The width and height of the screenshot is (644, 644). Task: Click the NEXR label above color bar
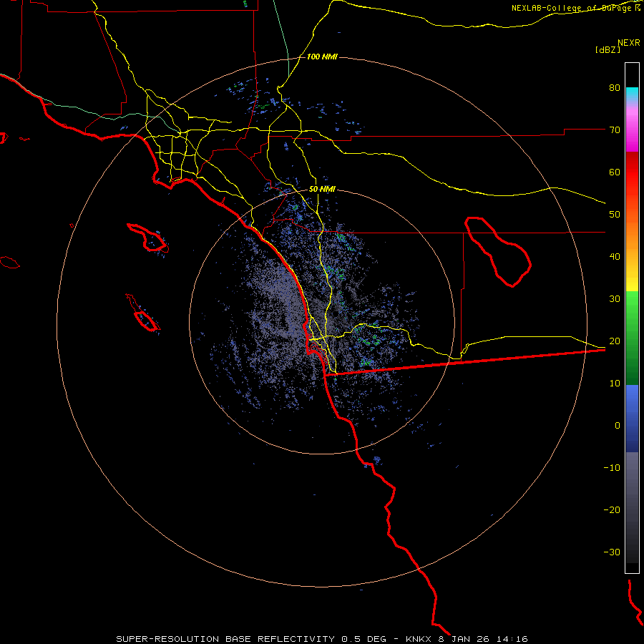click(629, 43)
